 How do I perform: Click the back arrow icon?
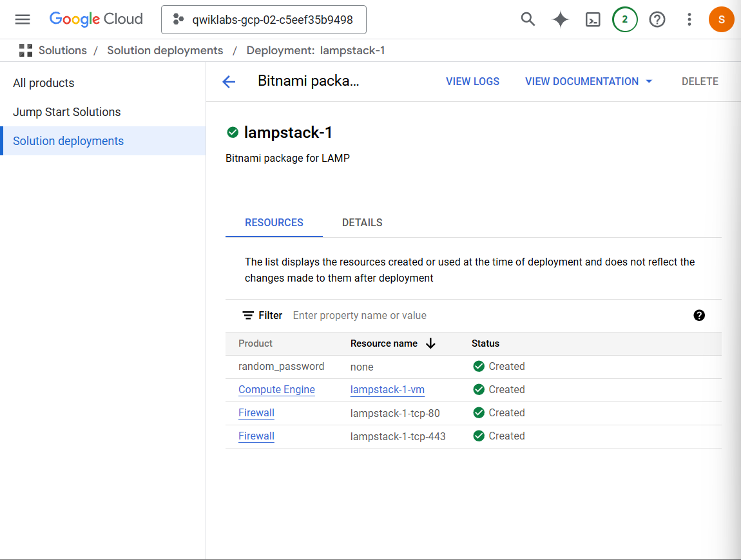229,82
